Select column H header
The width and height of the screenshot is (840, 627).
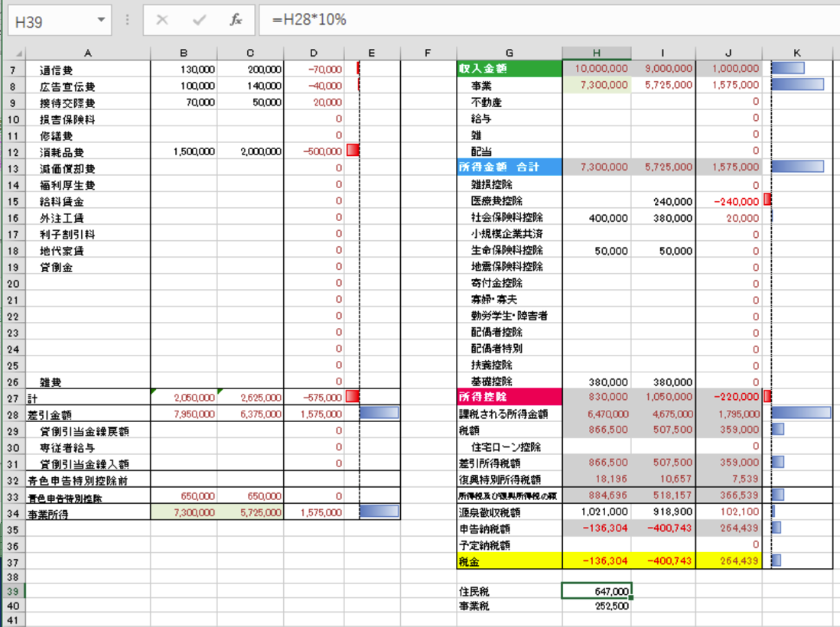pos(596,53)
